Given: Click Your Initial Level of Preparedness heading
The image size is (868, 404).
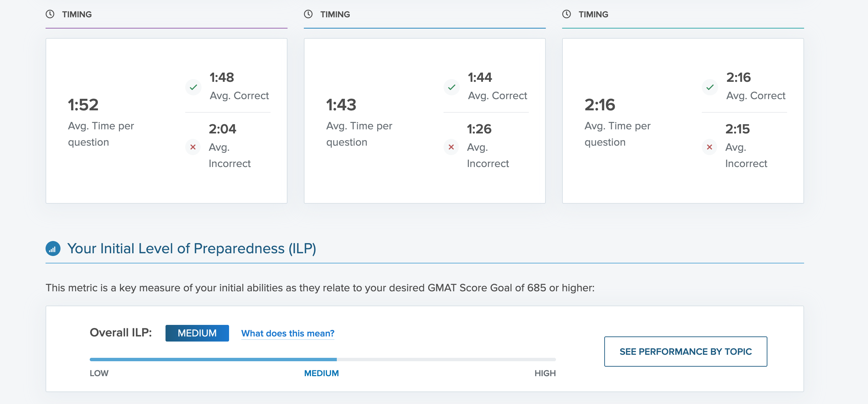Looking at the screenshot, I should tap(192, 249).
